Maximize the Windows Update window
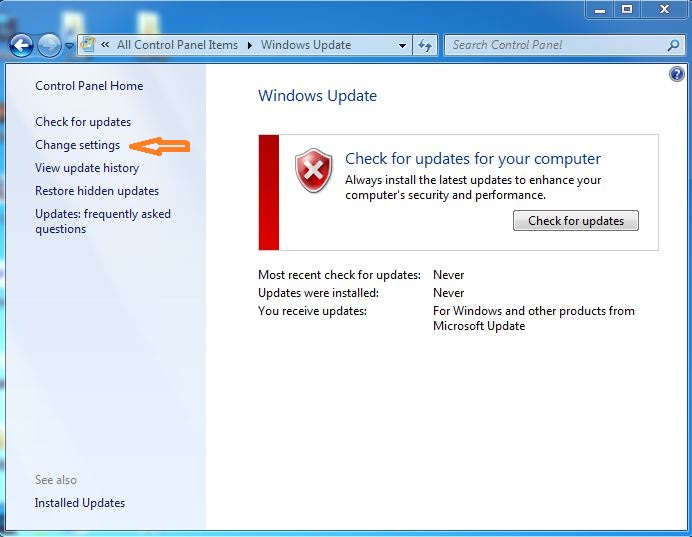Image resolution: width=692 pixels, height=537 pixels. pyautogui.click(x=627, y=9)
